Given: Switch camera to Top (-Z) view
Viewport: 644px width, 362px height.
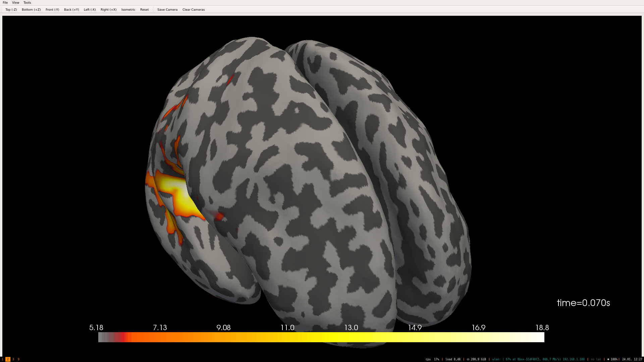Looking at the screenshot, I should [x=11, y=9].
